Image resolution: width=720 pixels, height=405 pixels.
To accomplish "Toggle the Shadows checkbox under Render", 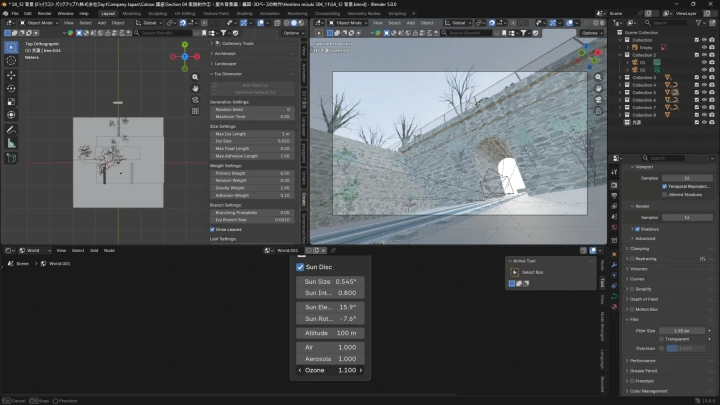I will tap(637, 229).
